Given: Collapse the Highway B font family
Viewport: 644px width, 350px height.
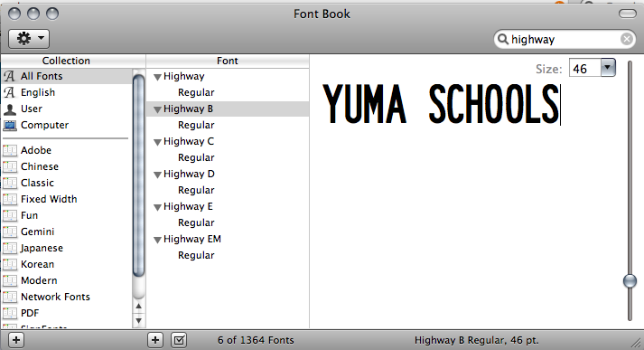Looking at the screenshot, I should [157, 109].
